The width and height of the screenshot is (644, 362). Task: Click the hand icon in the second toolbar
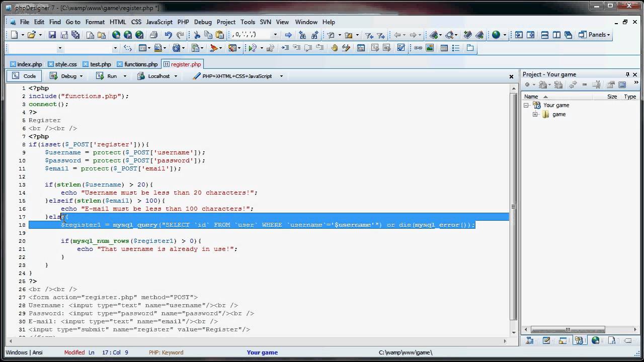point(335,48)
